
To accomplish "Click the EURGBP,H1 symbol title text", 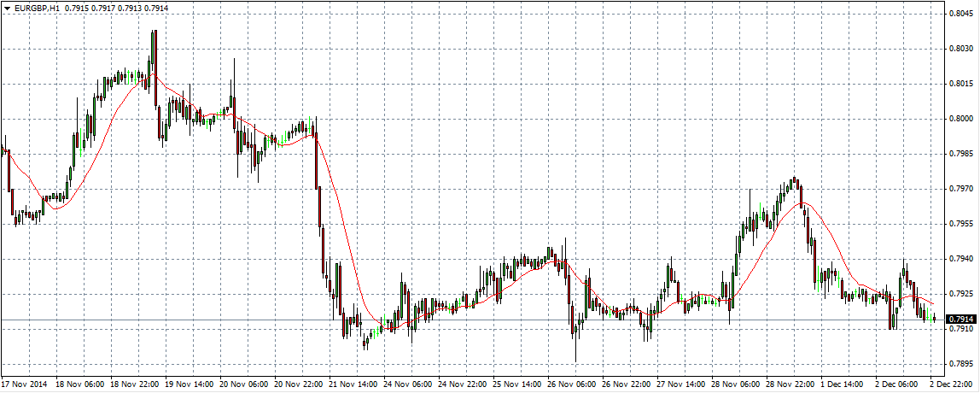I will click(36, 8).
